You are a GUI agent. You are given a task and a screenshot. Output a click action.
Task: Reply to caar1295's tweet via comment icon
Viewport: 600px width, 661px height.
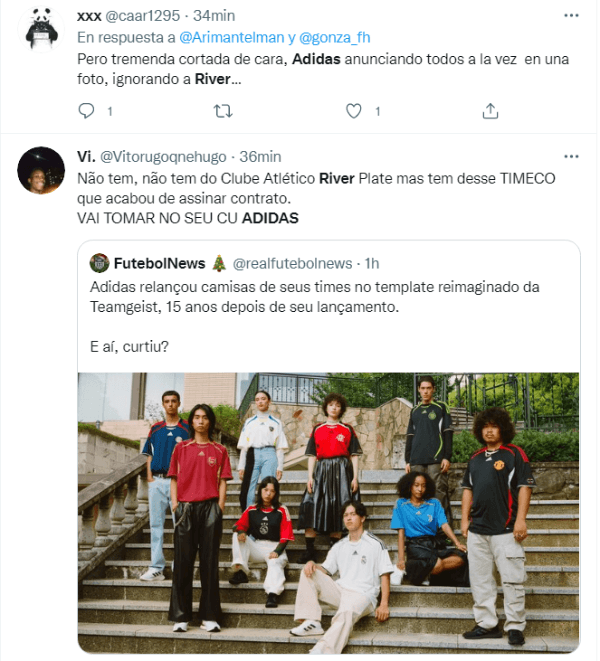pos(86,111)
